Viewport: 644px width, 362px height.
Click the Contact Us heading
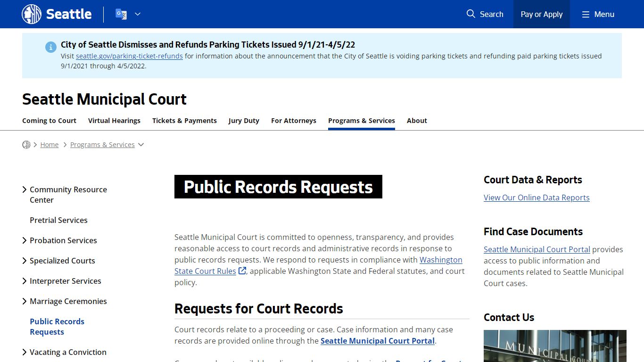(509, 317)
